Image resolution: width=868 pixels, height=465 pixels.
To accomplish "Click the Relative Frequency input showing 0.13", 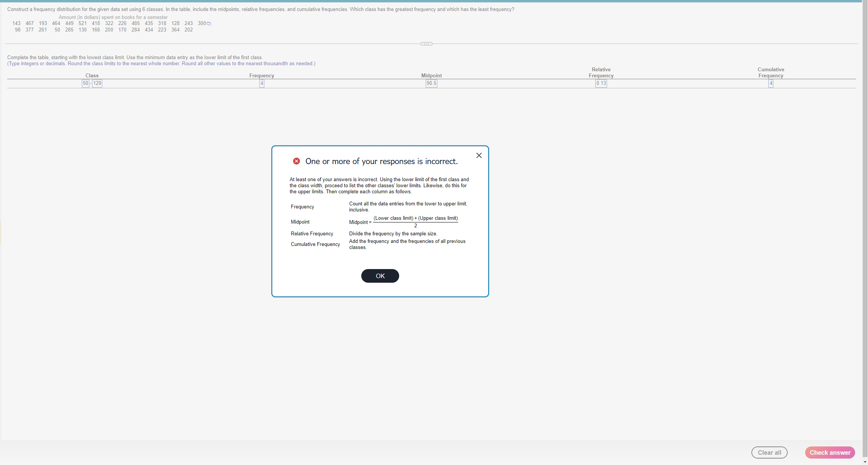I will (x=601, y=83).
